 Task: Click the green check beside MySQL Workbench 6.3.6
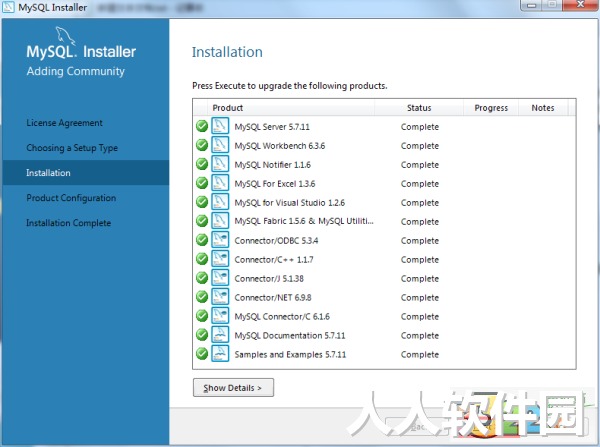[202, 145]
